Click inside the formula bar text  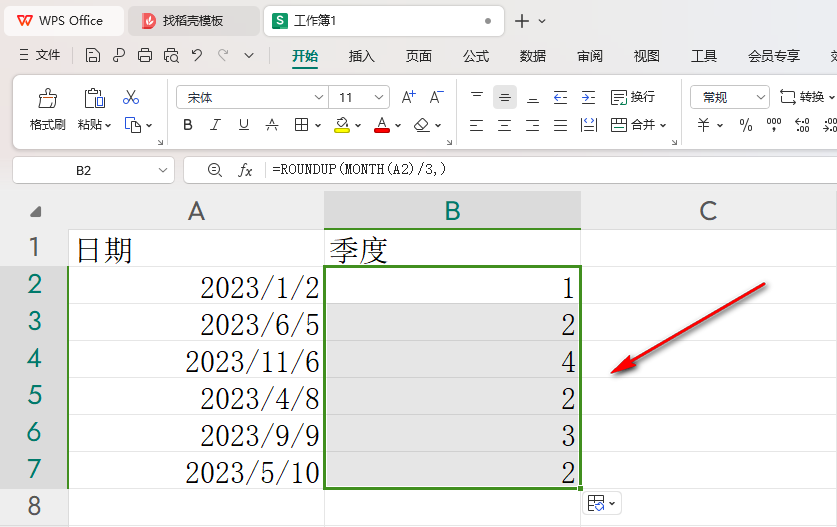coord(359,170)
